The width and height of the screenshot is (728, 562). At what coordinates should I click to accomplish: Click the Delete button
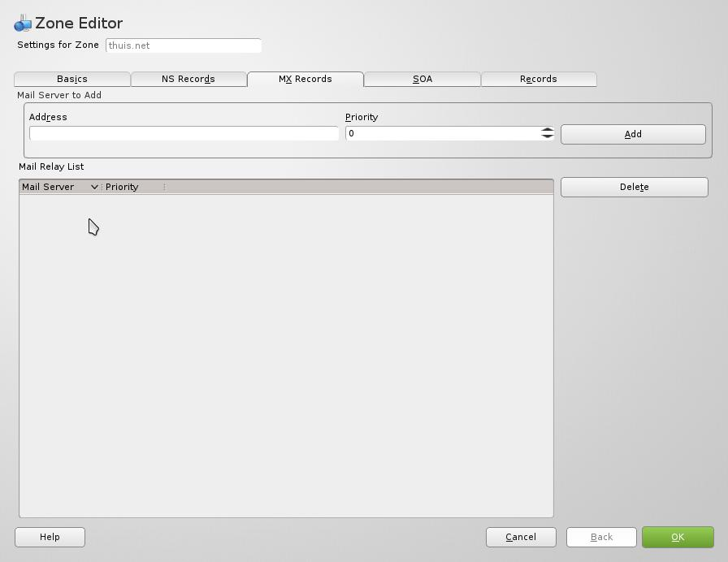634,187
